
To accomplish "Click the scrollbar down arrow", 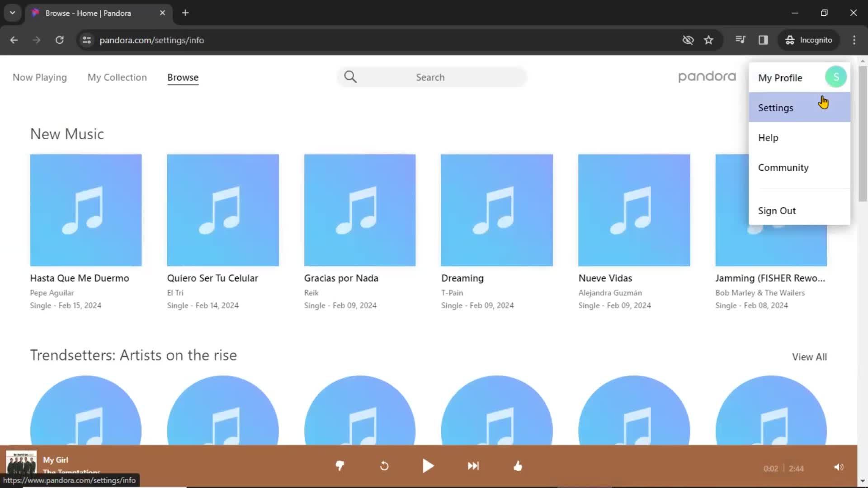I will point(863,481).
